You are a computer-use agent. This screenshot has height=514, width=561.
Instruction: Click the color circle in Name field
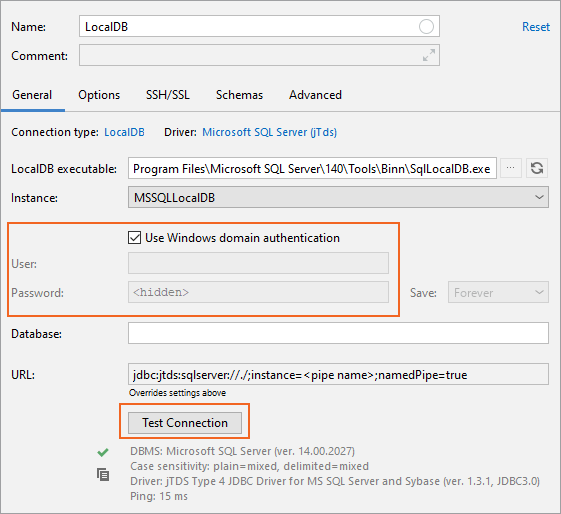[426, 26]
